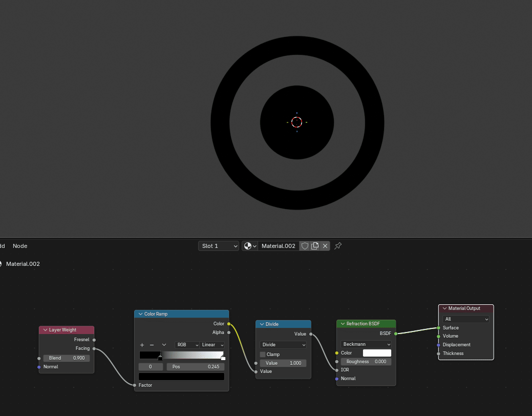Toggle fake user shield for Material.002
Viewport: 532px width, 416px height.
tap(305, 246)
